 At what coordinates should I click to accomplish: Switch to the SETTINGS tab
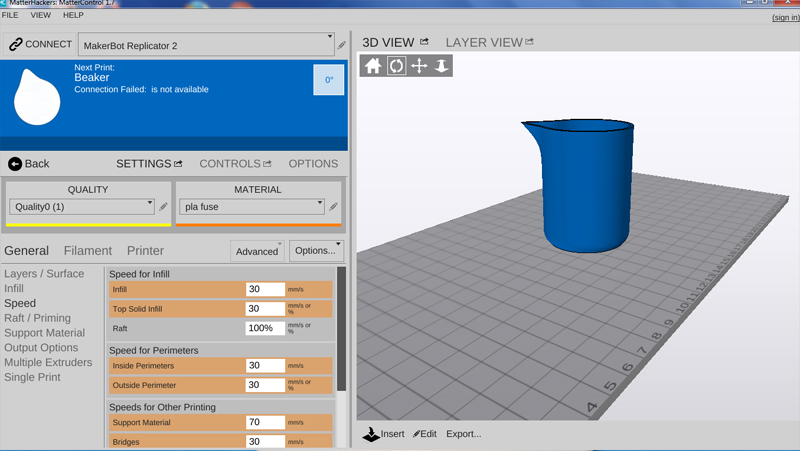coord(143,164)
